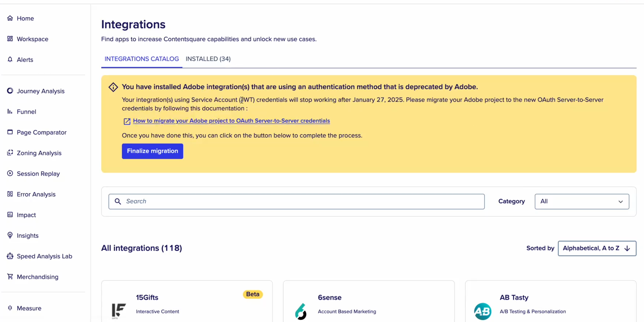Click the Merchandising cart icon
The height and width of the screenshot is (322, 644).
coord(10,276)
